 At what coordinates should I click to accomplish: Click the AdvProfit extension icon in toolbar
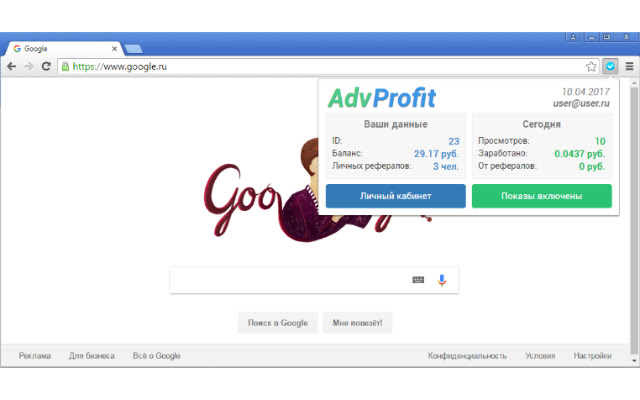coord(610,66)
